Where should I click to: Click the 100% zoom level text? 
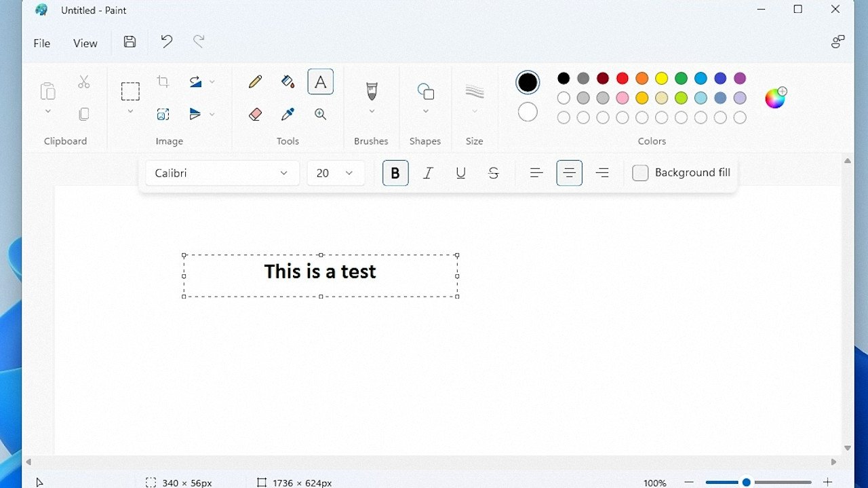tap(654, 483)
